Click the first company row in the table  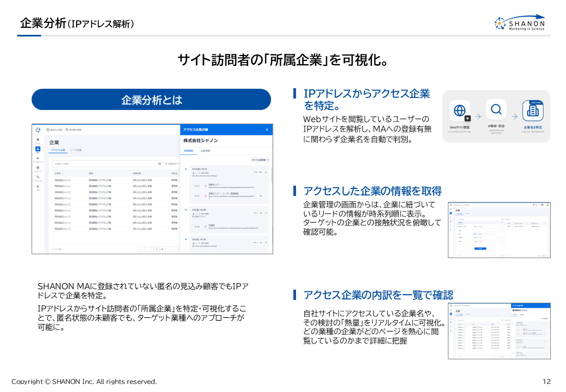[115, 180]
